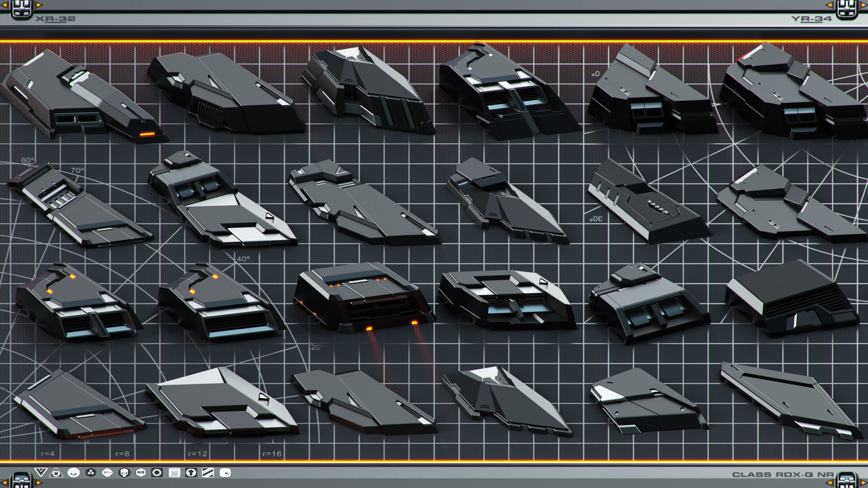
Task: Click right orange arrow beside XR-32 emblem
Action: coord(38,5)
